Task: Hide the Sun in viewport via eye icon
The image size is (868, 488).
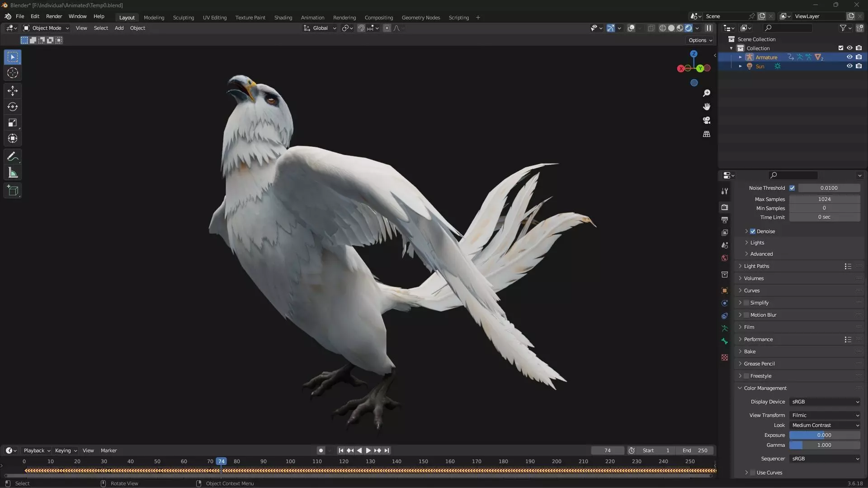Action: pos(849,66)
